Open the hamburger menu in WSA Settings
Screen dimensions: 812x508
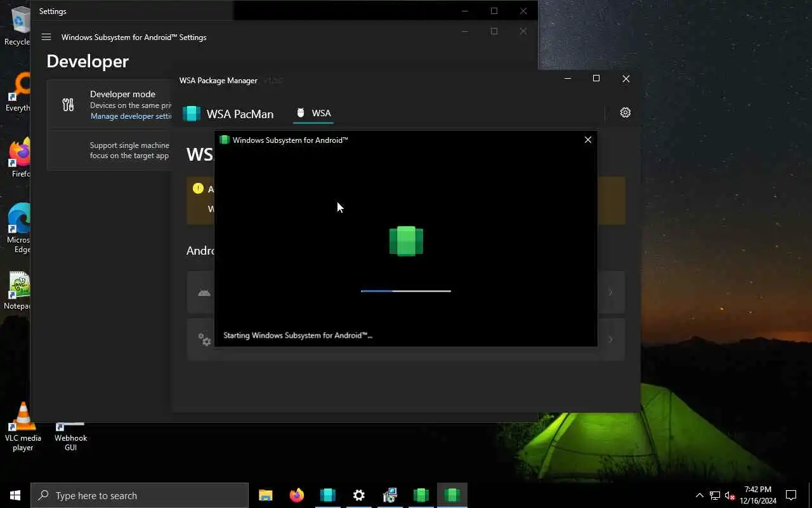tap(46, 37)
